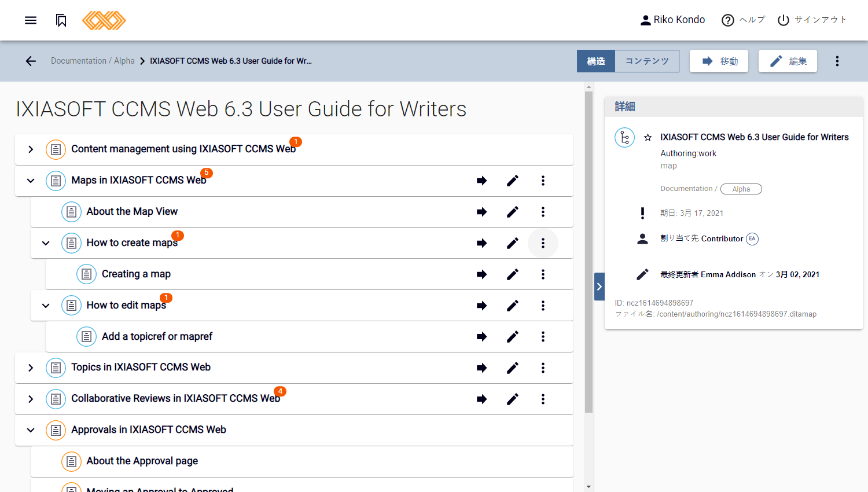Switch to the 構造 structure tab
868x492 pixels.
(595, 61)
